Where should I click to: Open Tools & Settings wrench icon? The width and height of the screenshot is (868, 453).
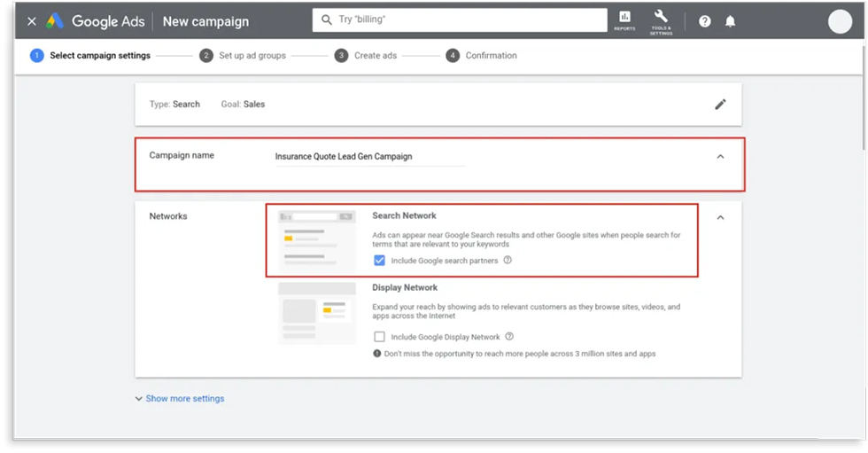[x=661, y=20]
